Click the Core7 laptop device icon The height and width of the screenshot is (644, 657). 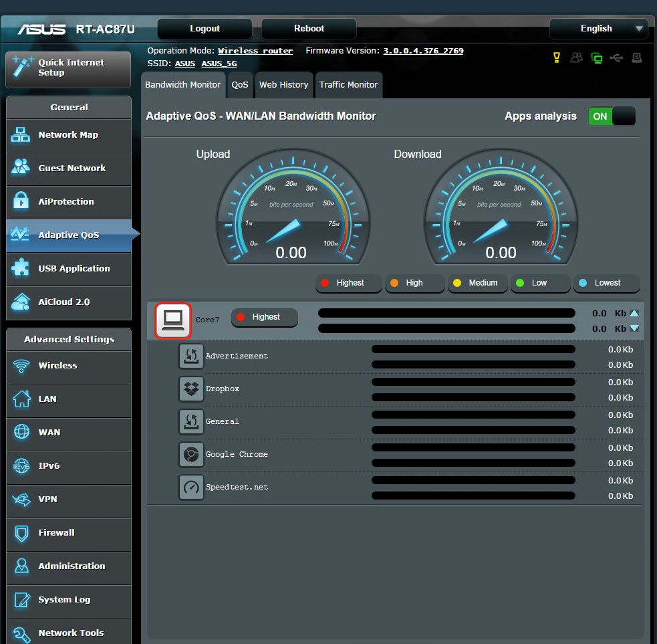coord(173,320)
